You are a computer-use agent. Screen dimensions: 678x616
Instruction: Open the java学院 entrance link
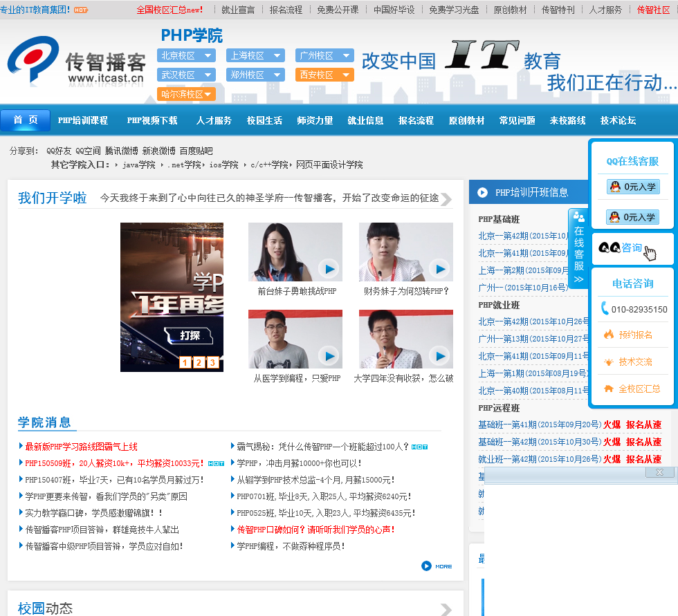[x=139, y=165]
